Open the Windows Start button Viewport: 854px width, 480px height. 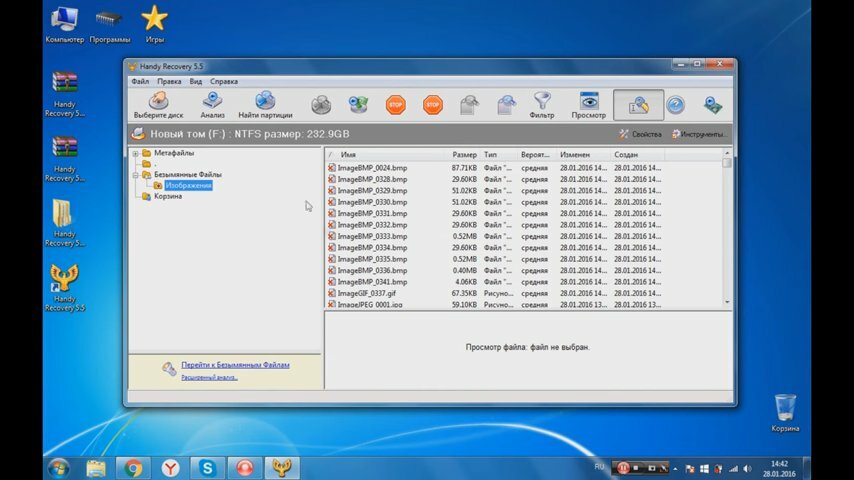click(58, 468)
